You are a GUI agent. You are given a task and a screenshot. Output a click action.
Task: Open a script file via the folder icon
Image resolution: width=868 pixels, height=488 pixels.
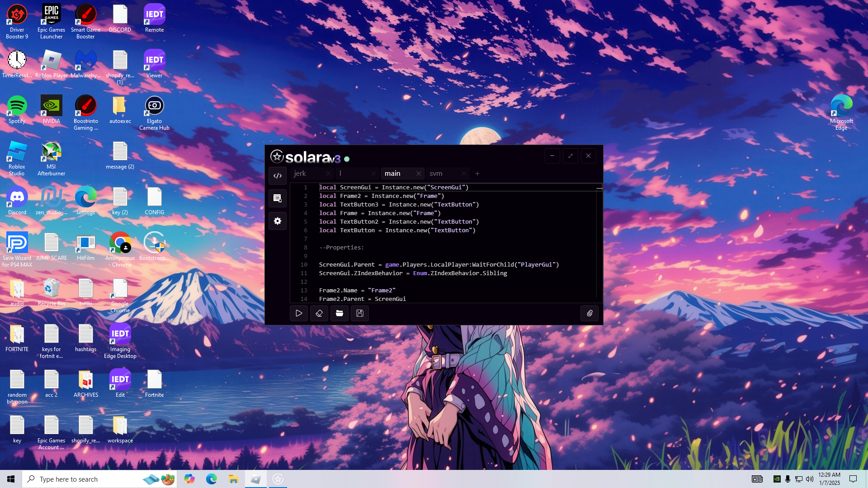pyautogui.click(x=340, y=313)
